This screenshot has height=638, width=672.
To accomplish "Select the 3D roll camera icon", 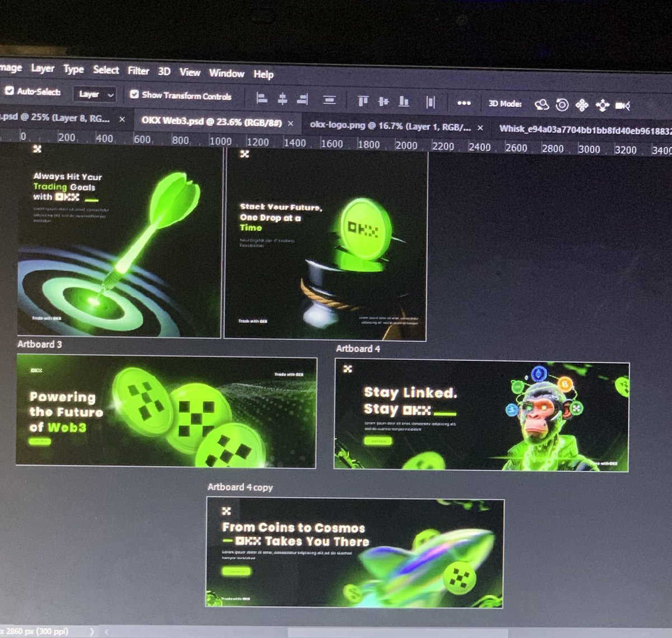I will (x=562, y=105).
